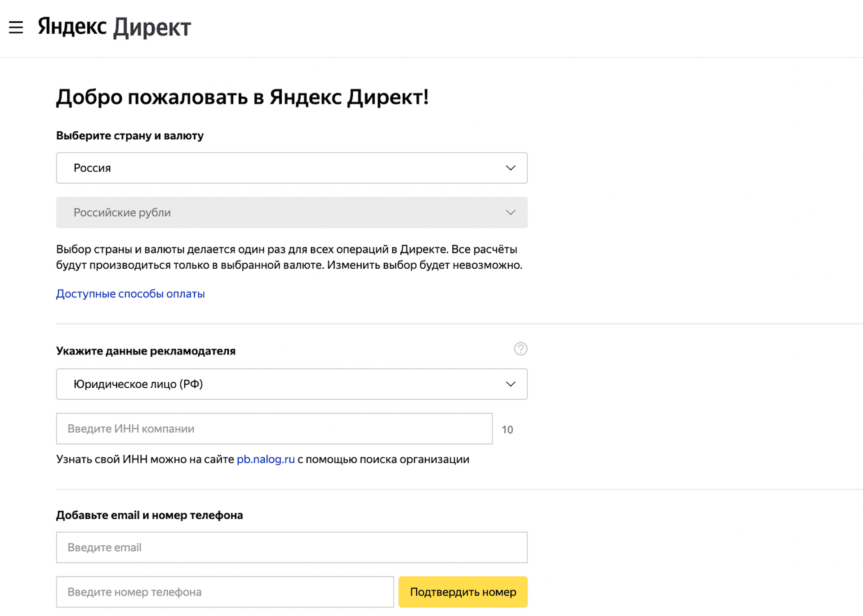This screenshot has height=616, width=863.
Task: Focus the Введите email input
Action: [292, 547]
